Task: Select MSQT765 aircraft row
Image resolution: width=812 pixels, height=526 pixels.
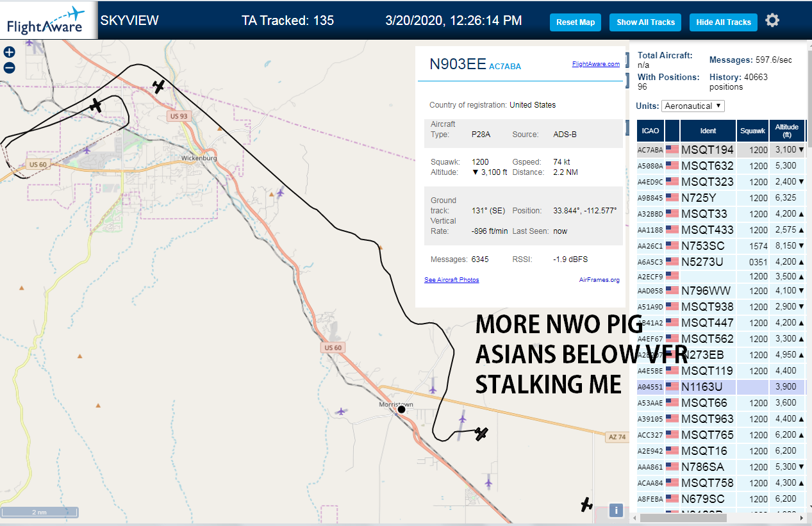Action: click(721, 435)
